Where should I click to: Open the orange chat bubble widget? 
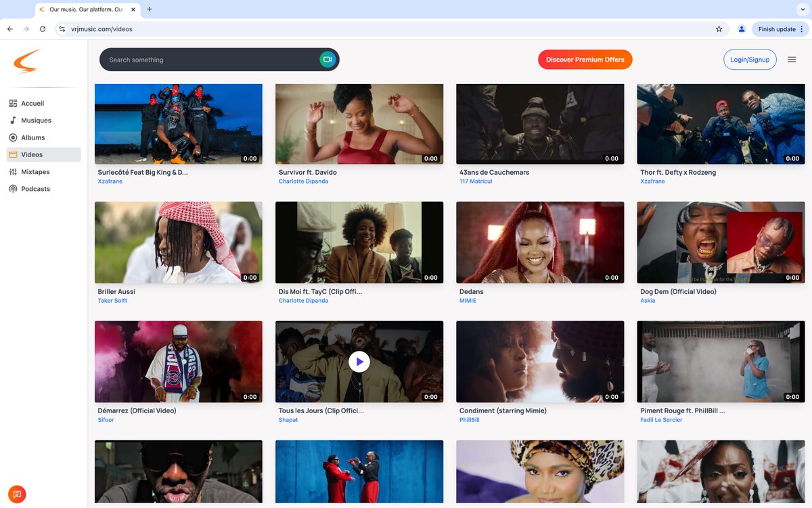tap(17, 494)
